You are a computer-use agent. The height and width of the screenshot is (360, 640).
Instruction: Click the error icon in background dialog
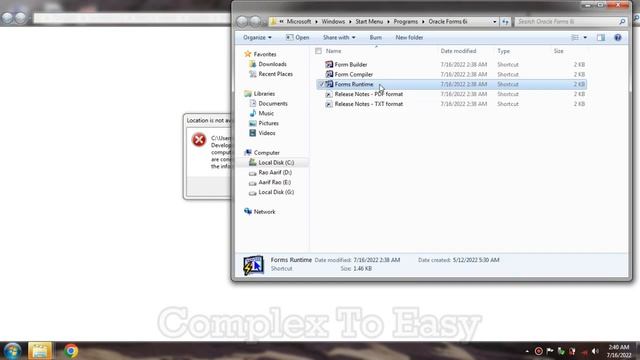click(x=199, y=140)
